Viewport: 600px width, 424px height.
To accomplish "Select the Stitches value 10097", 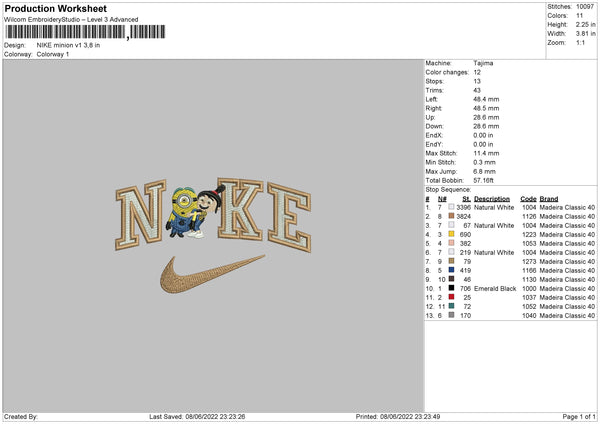I will (x=585, y=7).
